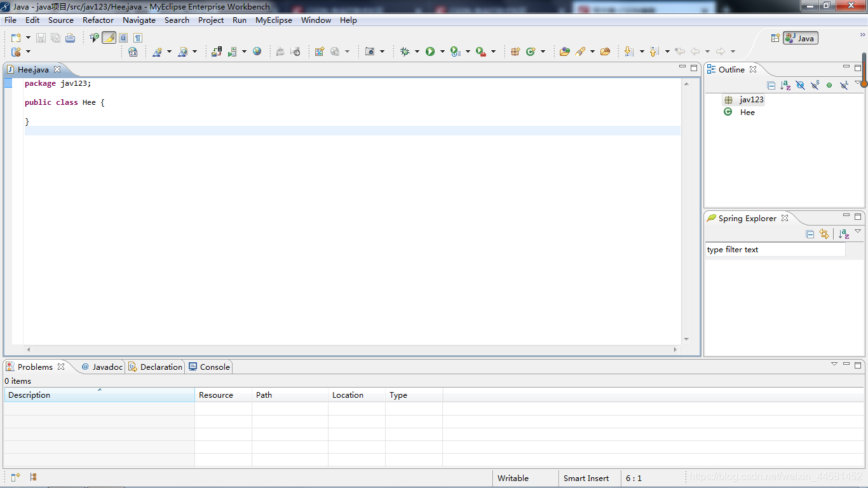
Task: Select the Java perspective button
Action: (x=801, y=38)
